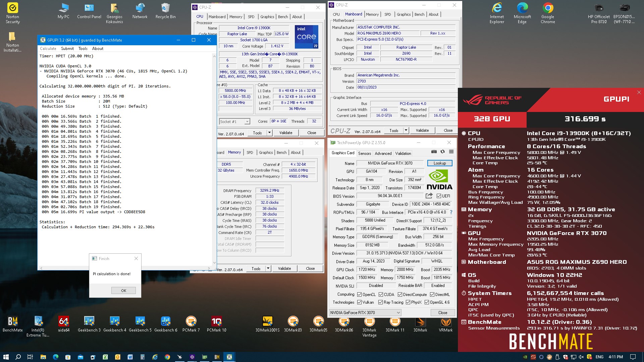Open the PCMark 10 desktop shortcut
Screen dimensions: 644x362
[x=216, y=324]
